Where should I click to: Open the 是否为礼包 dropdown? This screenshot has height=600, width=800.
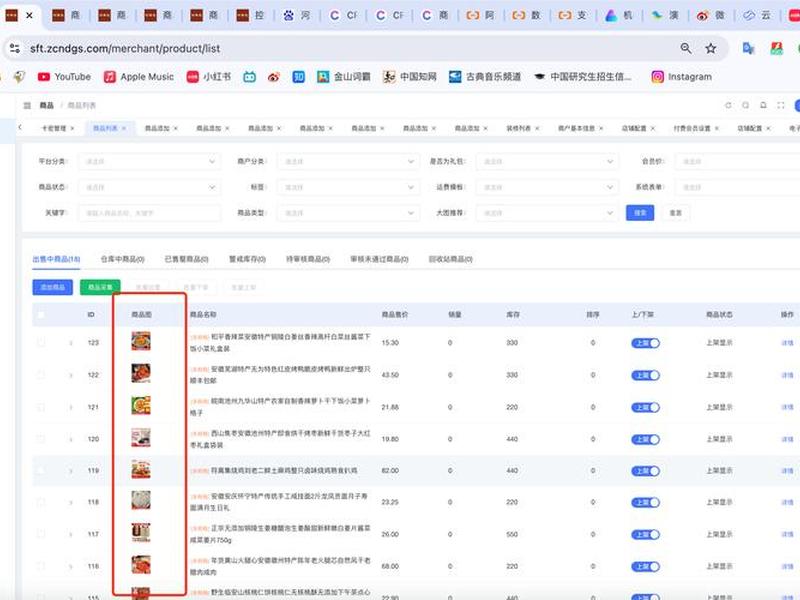547,161
